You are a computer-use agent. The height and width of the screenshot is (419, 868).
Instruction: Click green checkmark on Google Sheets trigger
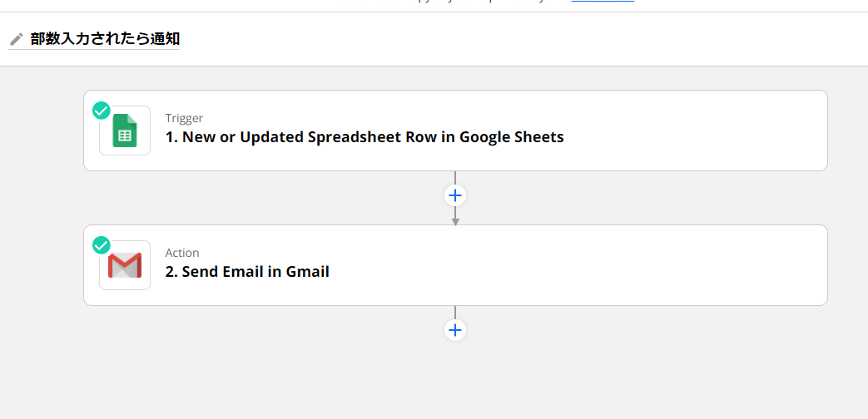point(102,111)
